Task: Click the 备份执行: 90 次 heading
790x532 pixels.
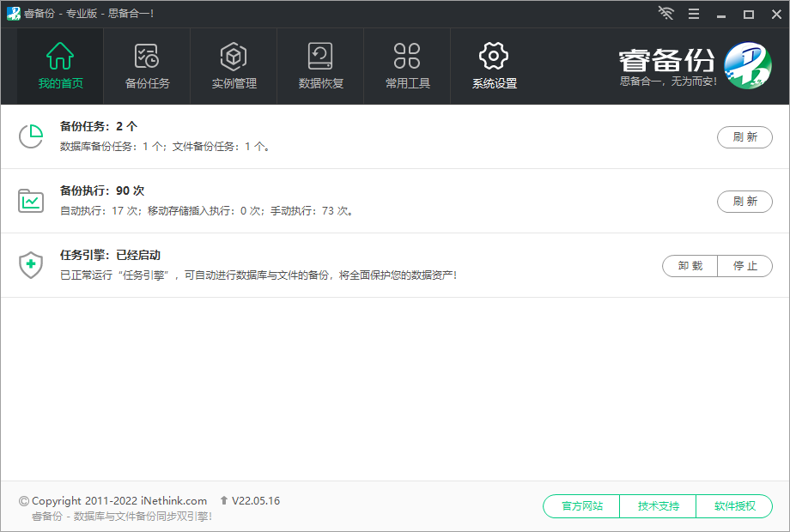Action: click(102, 190)
